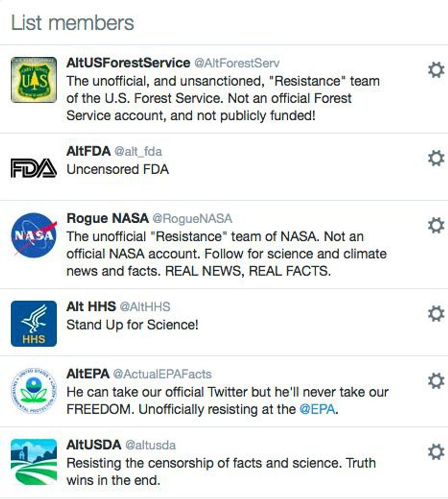Open the Alt HHS profile name
Viewport: 448px width, 499px height.
[91, 307]
